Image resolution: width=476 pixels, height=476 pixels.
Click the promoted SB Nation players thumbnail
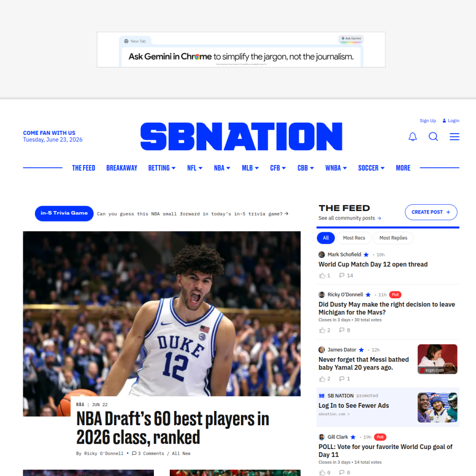pos(437,407)
